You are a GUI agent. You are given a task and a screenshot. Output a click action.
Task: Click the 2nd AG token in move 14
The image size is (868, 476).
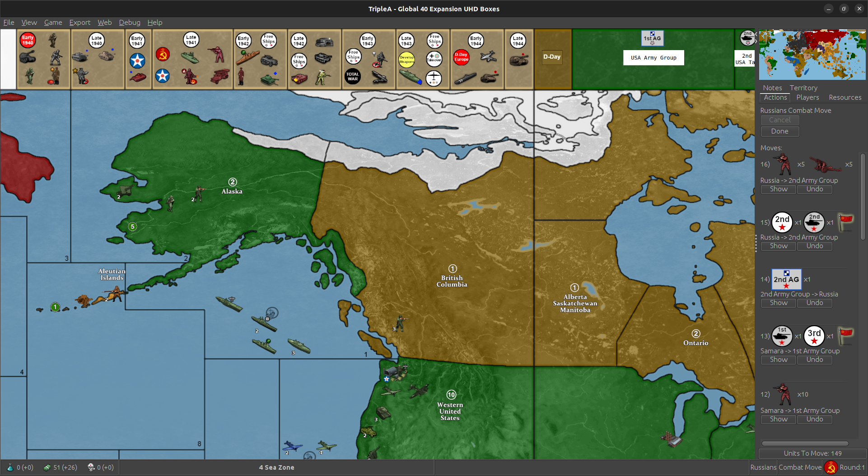(x=786, y=279)
